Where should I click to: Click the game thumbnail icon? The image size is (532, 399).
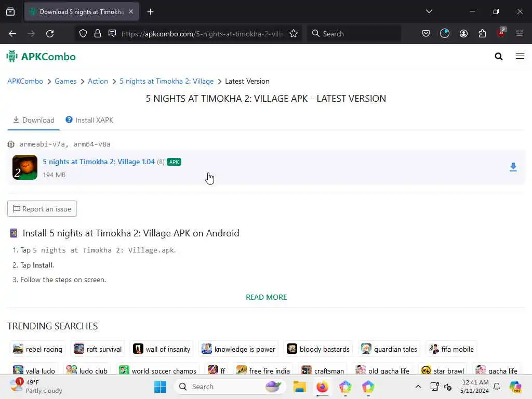coord(25,167)
